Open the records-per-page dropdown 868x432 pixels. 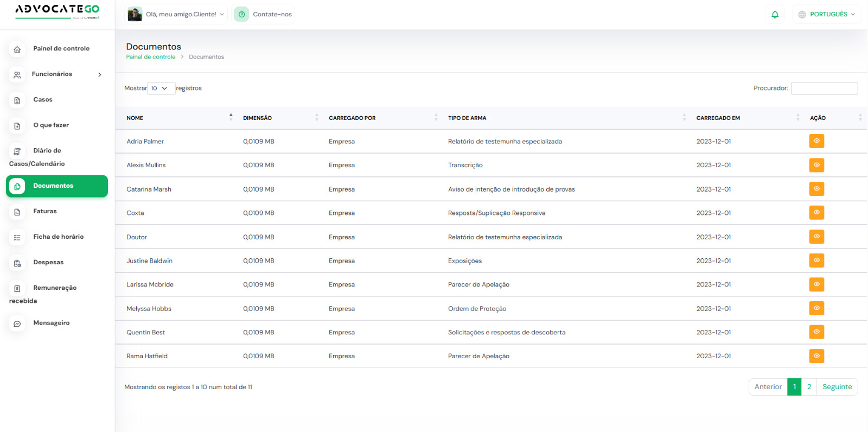tap(161, 88)
